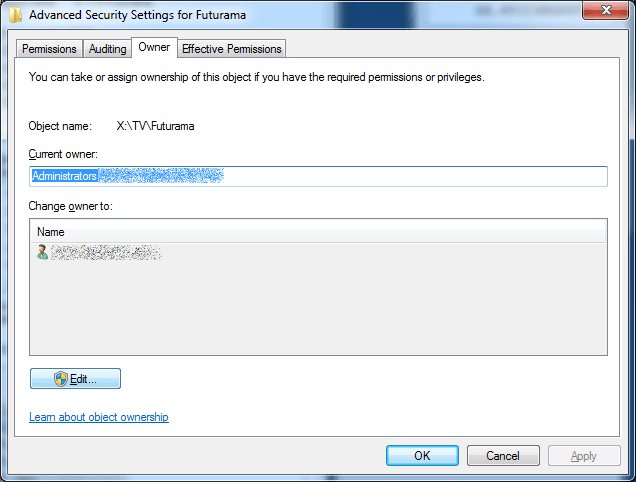Go to the Effective Permissions tab
The height and width of the screenshot is (482, 636).
coord(232,49)
